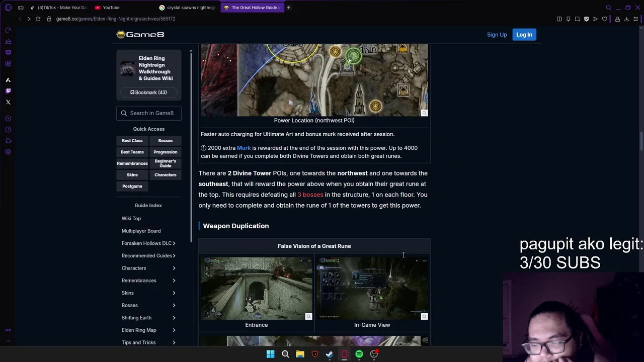
Task: Open Beginner's Guide quick link
Action: pos(166,163)
